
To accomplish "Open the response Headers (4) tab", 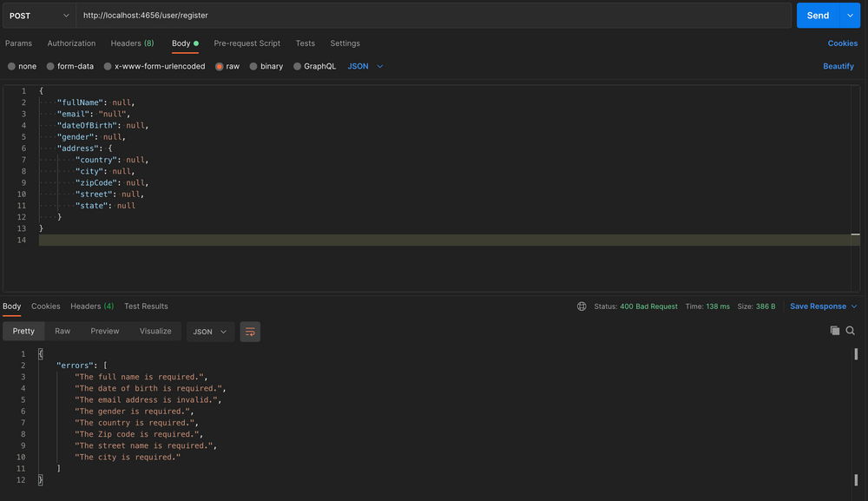I will click(x=92, y=307).
